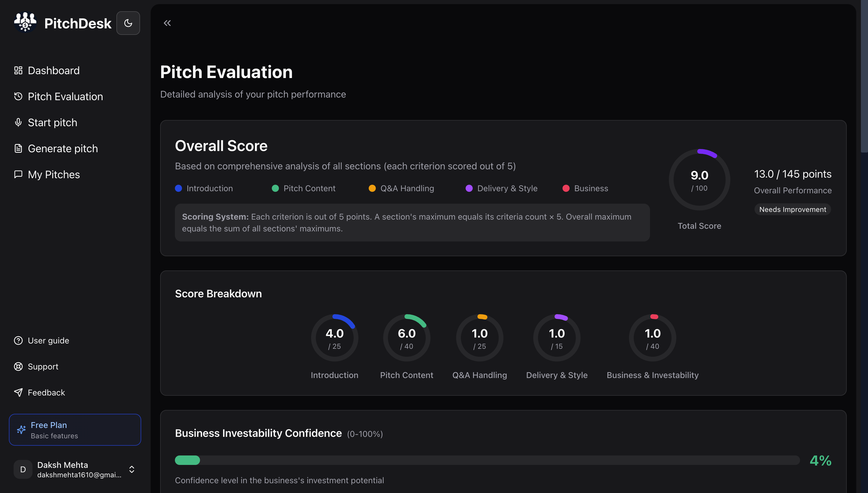
Task: Click the Pitch Content score circle
Action: tap(407, 338)
